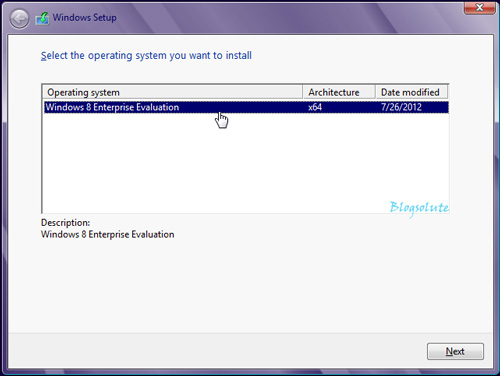Click Next to continue setup
The width and height of the screenshot is (500, 376).
pyautogui.click(x=455, y=351)
